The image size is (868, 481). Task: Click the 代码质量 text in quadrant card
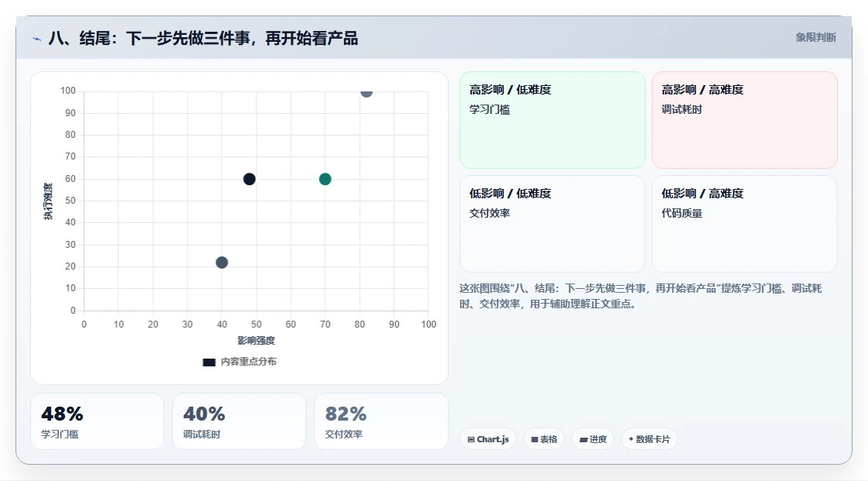pos(681,213)
